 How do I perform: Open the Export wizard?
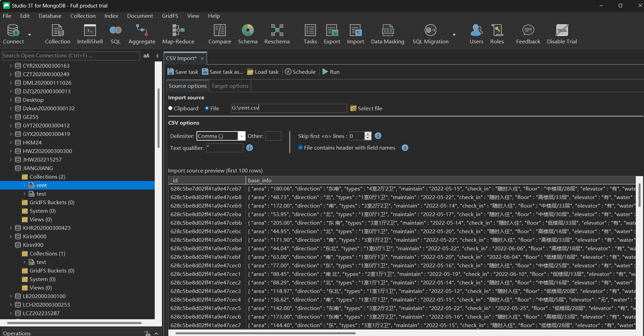click(332, 34)
